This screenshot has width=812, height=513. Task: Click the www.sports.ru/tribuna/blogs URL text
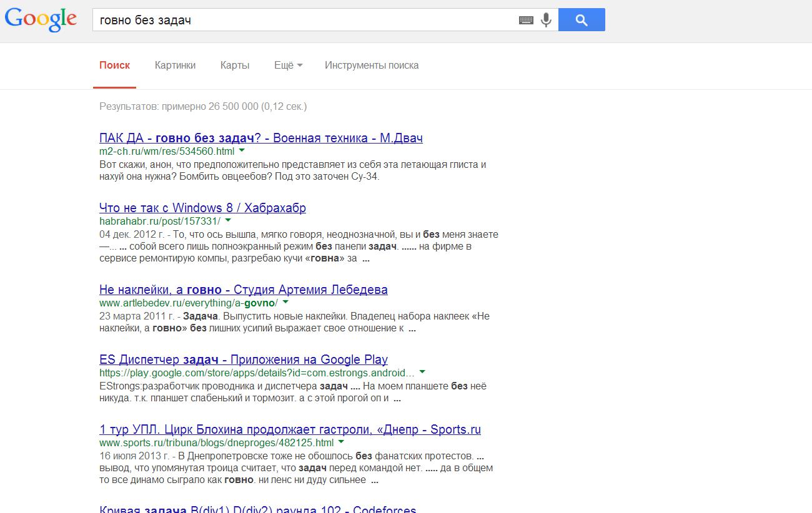click(217, 442)
